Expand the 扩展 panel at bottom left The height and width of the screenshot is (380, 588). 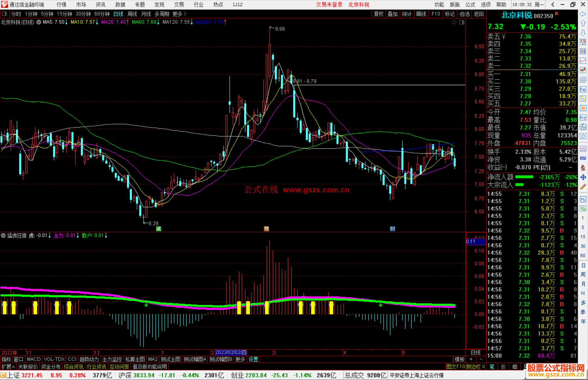8,367
